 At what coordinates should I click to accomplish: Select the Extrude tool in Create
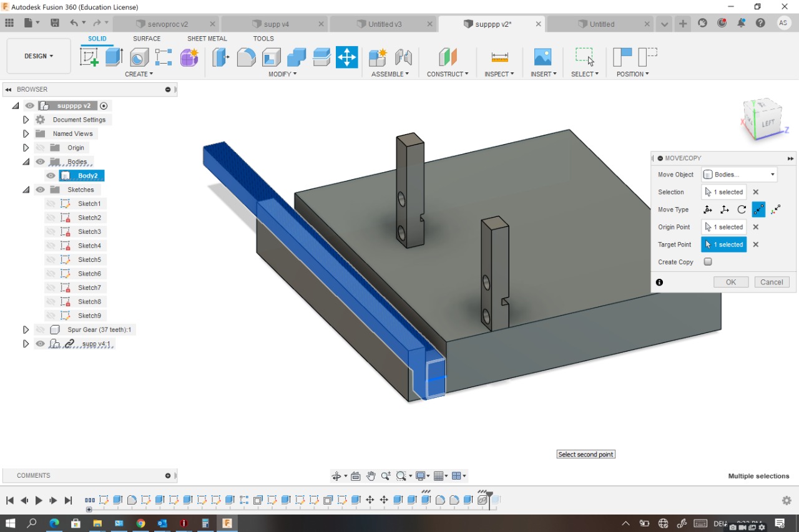point(114,57)
